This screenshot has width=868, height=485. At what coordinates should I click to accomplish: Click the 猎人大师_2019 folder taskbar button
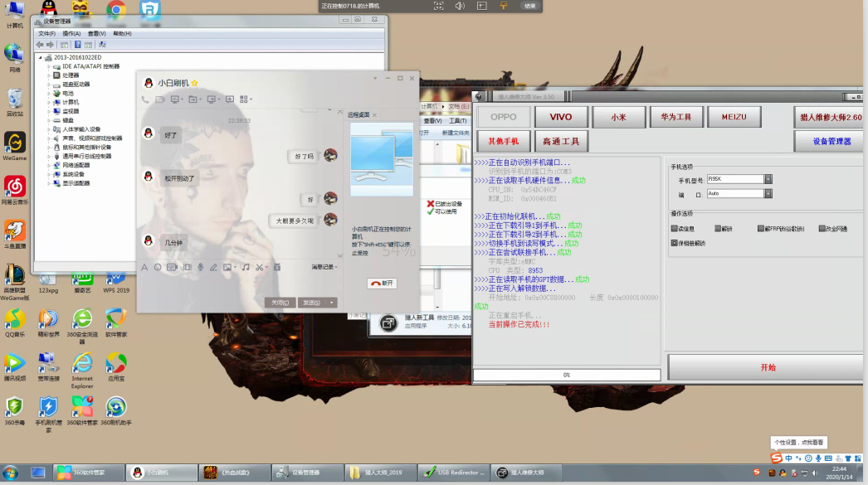(x=381, y=473)
